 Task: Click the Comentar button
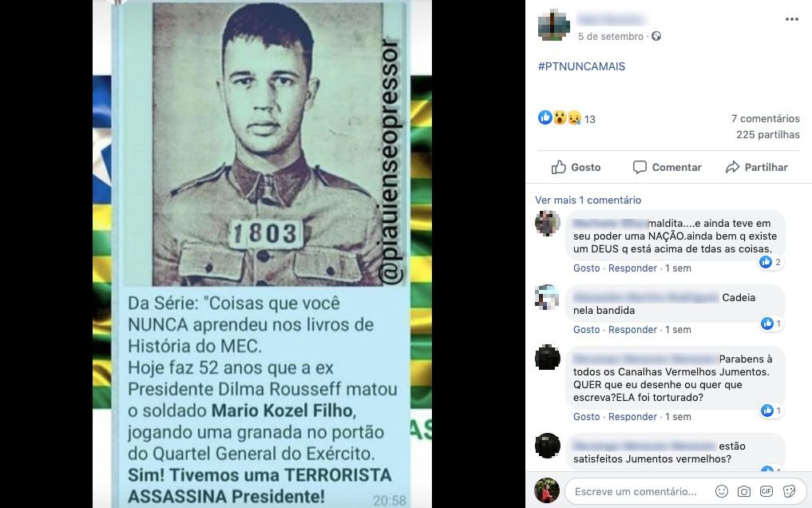click(667, 167)
